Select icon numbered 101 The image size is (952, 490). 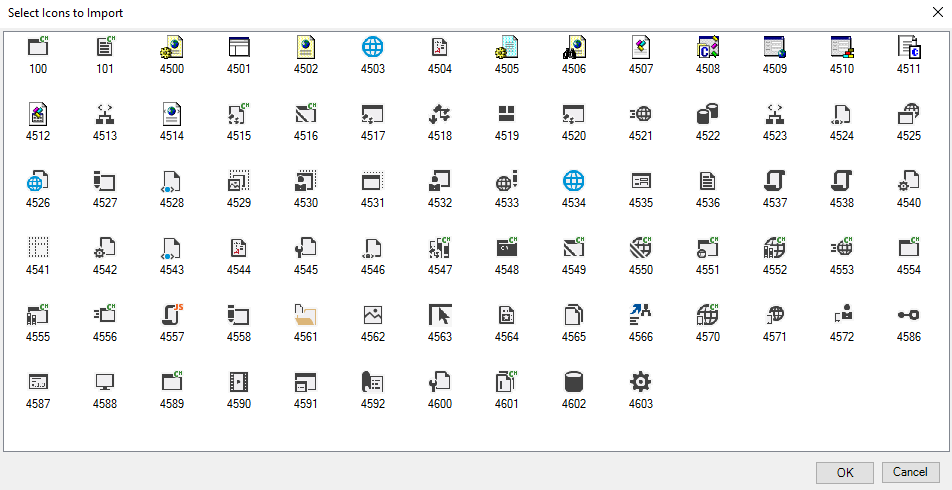pyautogui.click(x=105, y=47)
